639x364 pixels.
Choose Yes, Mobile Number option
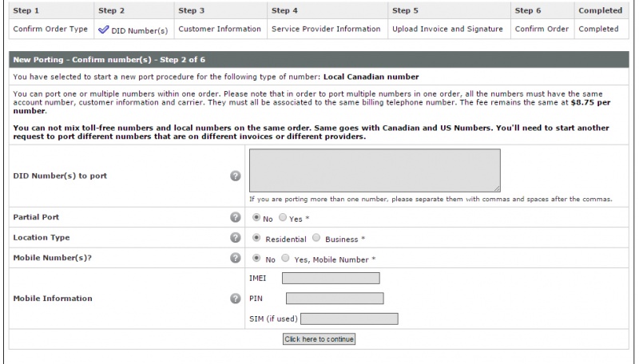click(x=285, y=258)
